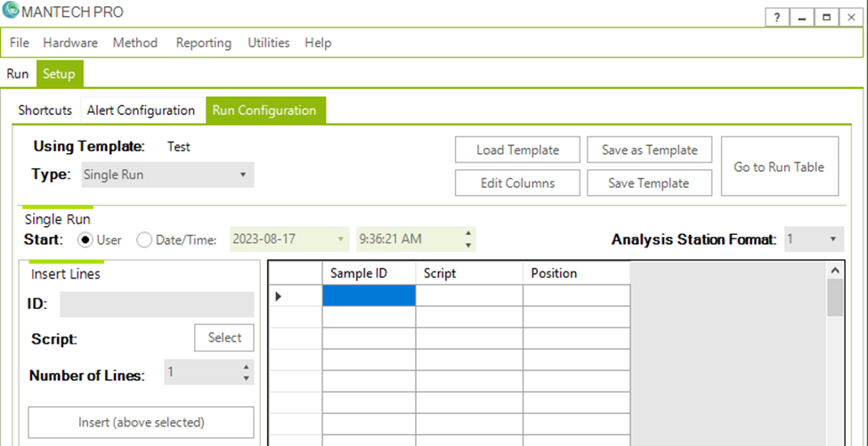Click the Script Select button
Viewport: 868px width, 446px height.
224,337
